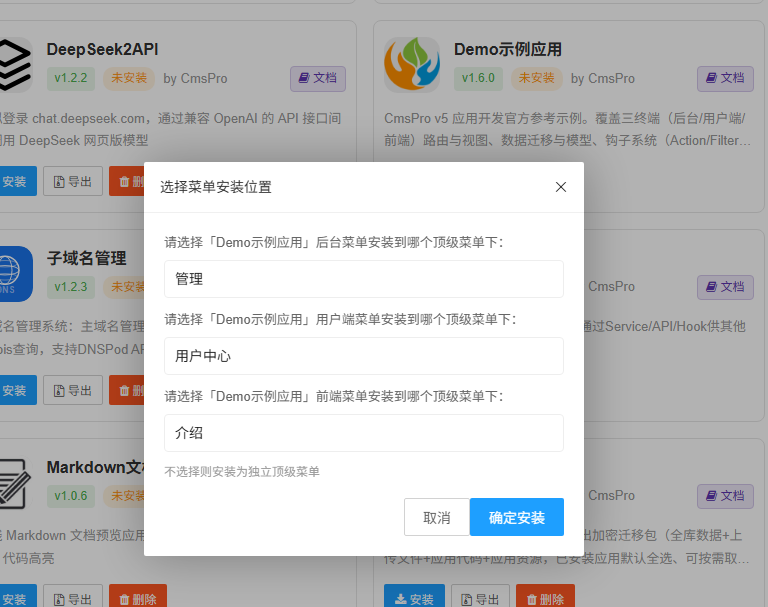768x607 pixels.
Task: Click the Demo示例应用 title text
Action: click(508, 49)
